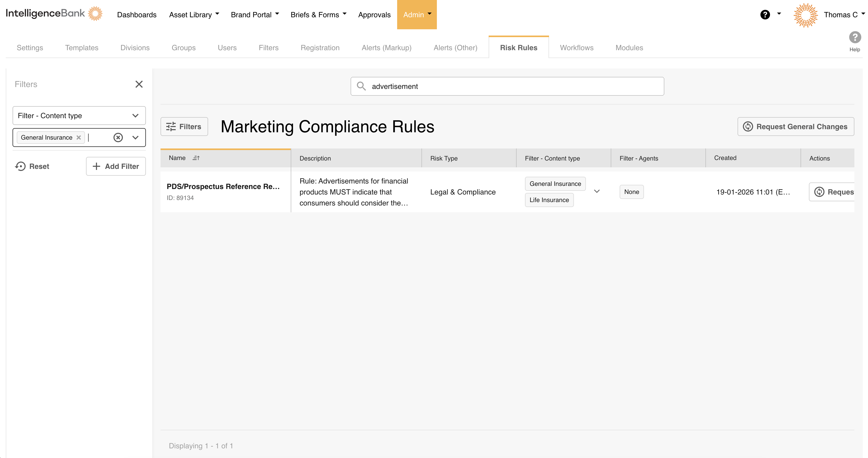Switch to the Alerts (Markup) tab
The height and width of the screenshot is (458, 868).
386,48
